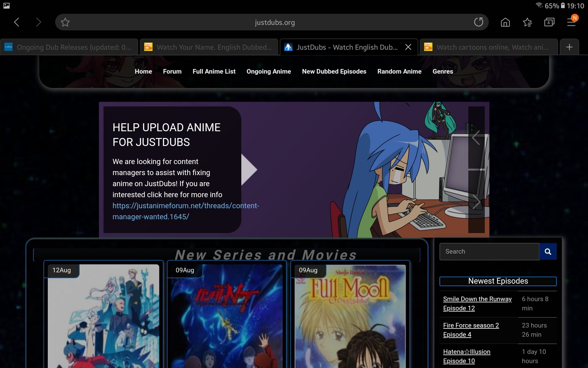Open the Home menu item
The height and width of the screenshot is (368, 588).
(x=143, y=71)
